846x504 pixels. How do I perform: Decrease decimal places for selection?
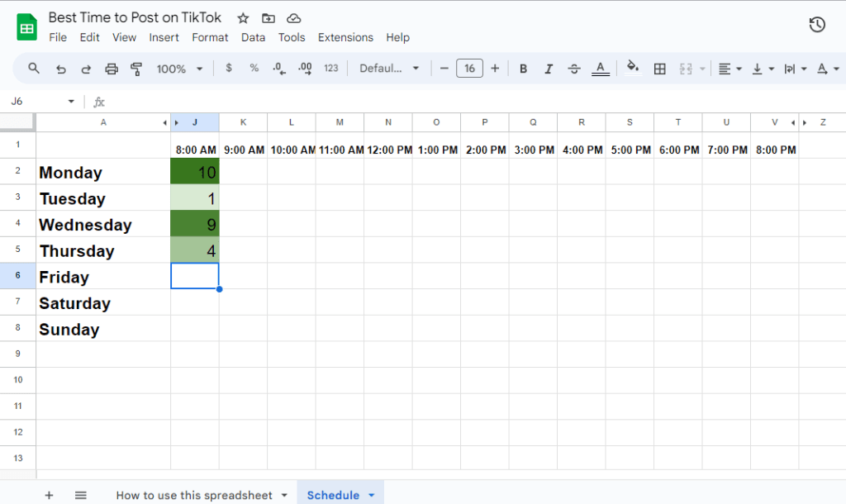(x=279, y=69)
